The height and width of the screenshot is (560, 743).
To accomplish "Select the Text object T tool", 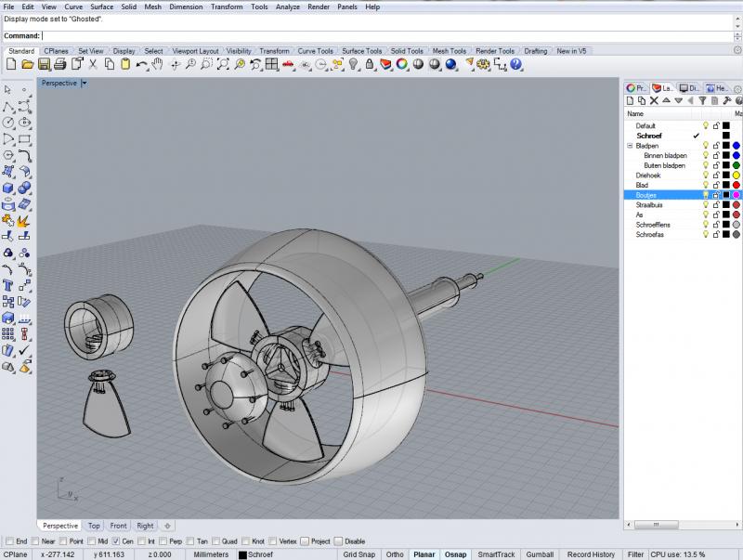I will 8,286.
